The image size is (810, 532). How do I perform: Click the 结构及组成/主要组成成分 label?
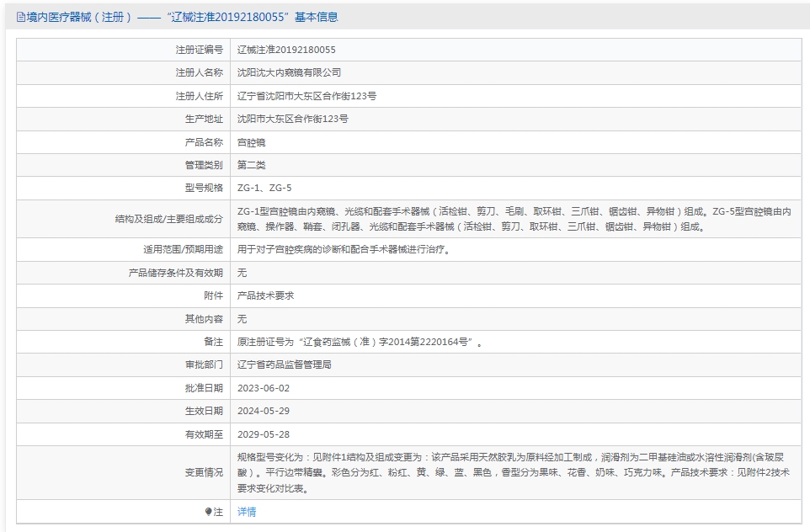point(169,219)
